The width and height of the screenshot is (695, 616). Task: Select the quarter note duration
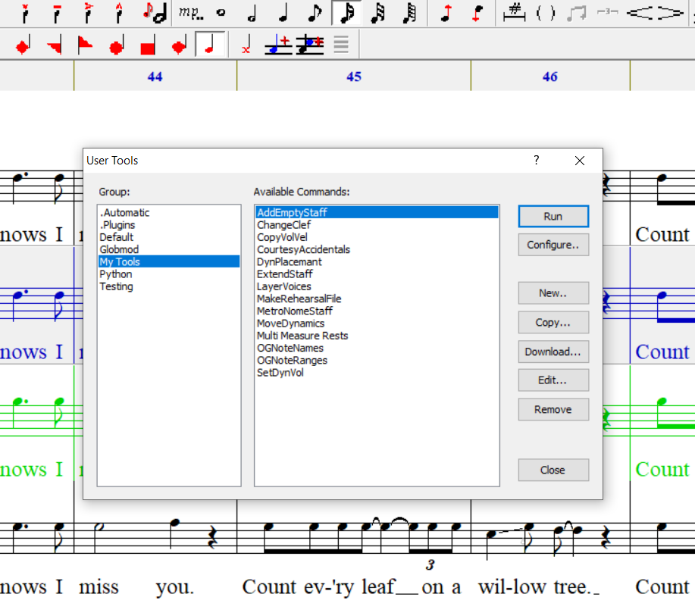point(283,13)
